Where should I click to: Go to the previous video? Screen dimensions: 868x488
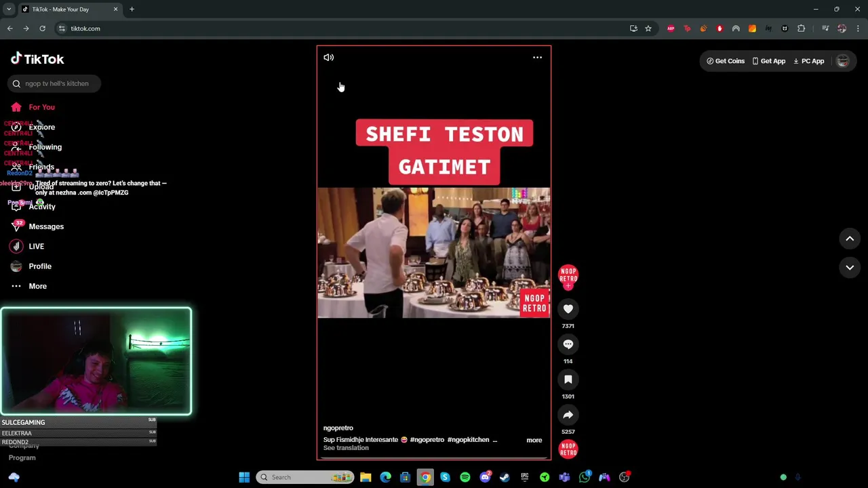click(x=850, y=239)
